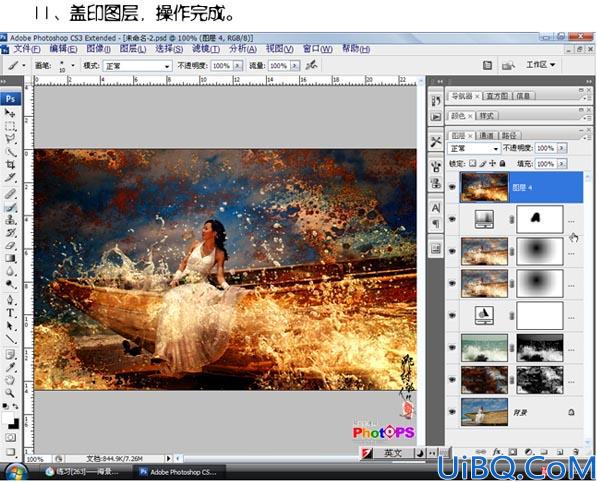
Task: Select the Crop tool
Action: pyautogui.click(x=10, y=165)
